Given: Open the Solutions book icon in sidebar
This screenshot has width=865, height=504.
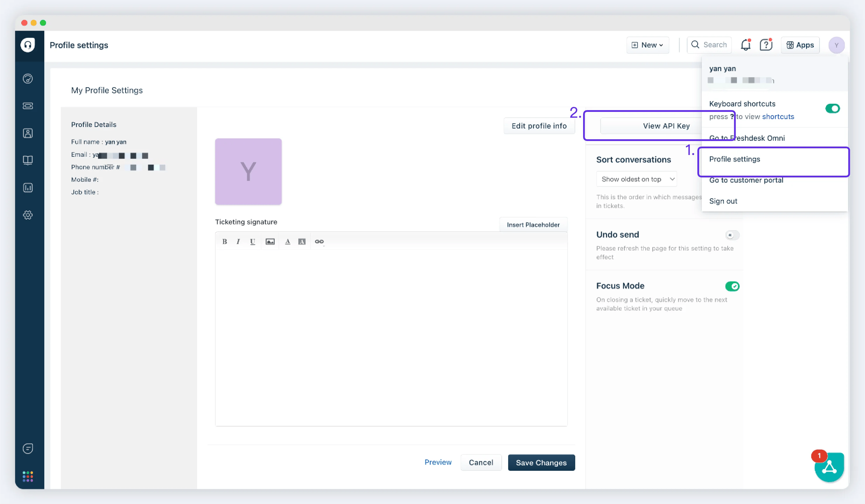Looking at the screenshot, I should point(28,160).
